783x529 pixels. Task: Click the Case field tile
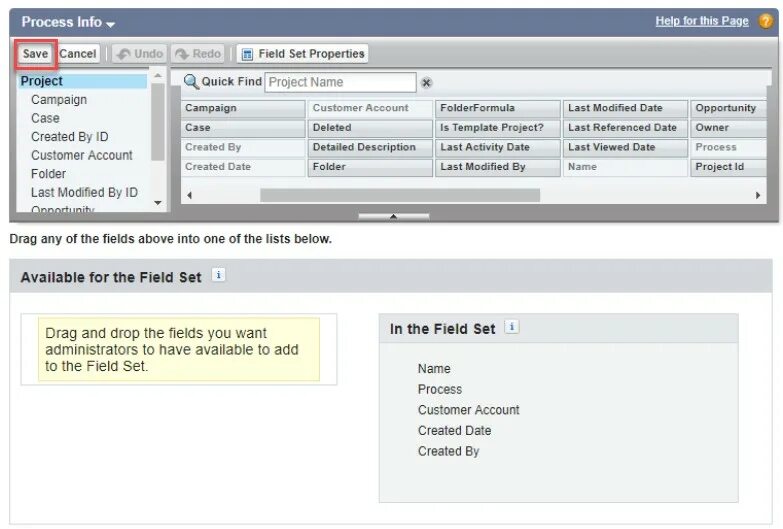[243, 128]
